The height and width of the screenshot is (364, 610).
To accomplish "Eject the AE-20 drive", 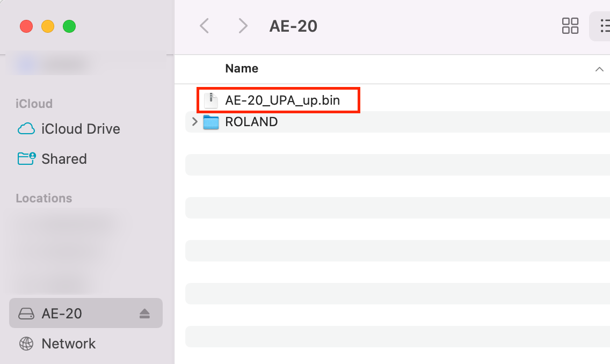I will [x=144, y=314].
